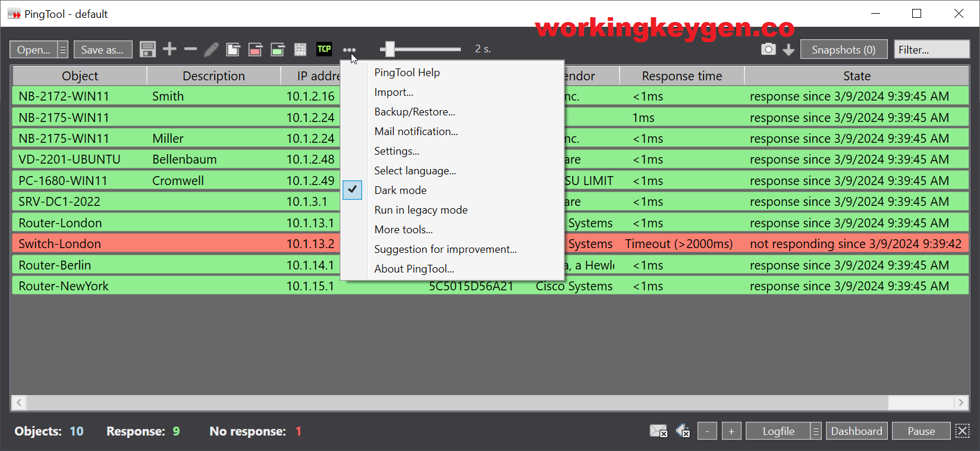Click the floppy disk save icon
This screenshot has width=980, height=451.
pyautogui.click(x=147, y=49)
